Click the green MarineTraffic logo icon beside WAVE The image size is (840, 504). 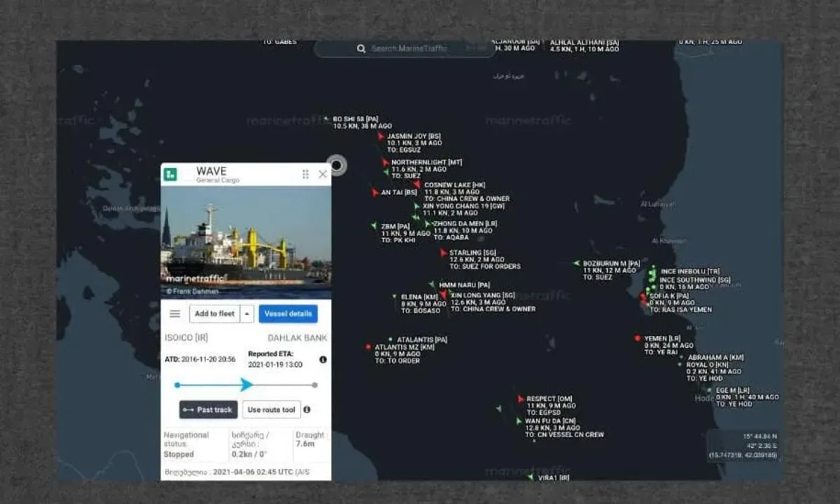(x=170, y=174)
